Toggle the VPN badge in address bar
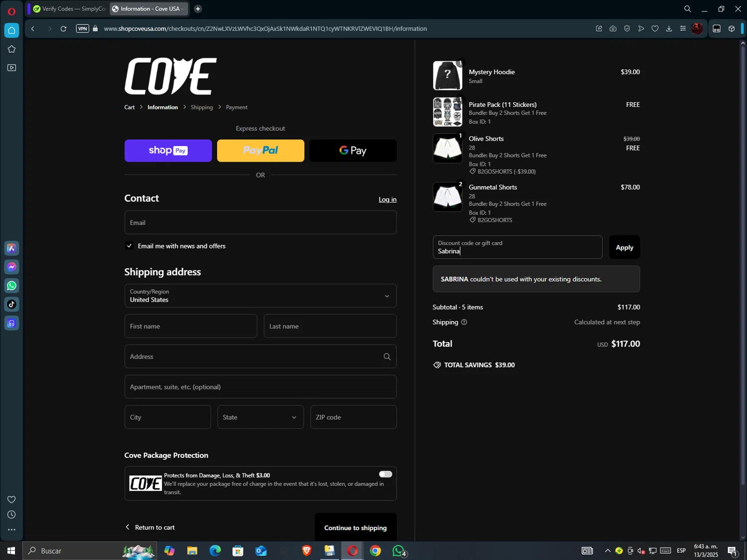 (x=83, y=28)
